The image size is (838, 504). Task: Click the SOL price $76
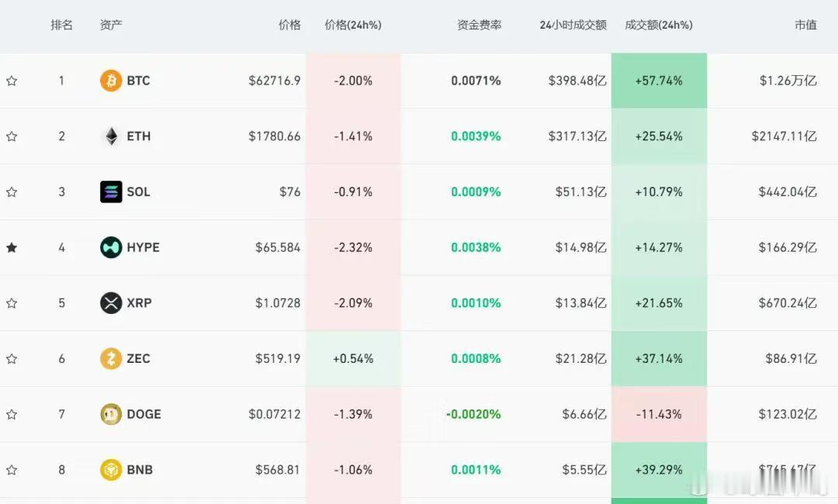tap(289, 192)
